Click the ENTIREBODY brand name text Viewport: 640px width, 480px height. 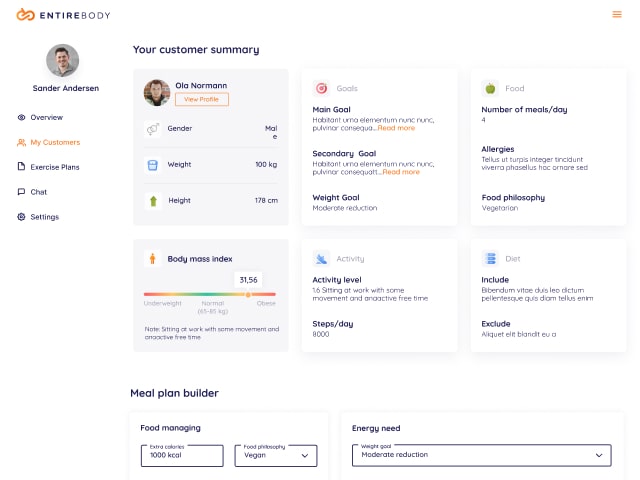pos(75,16)
